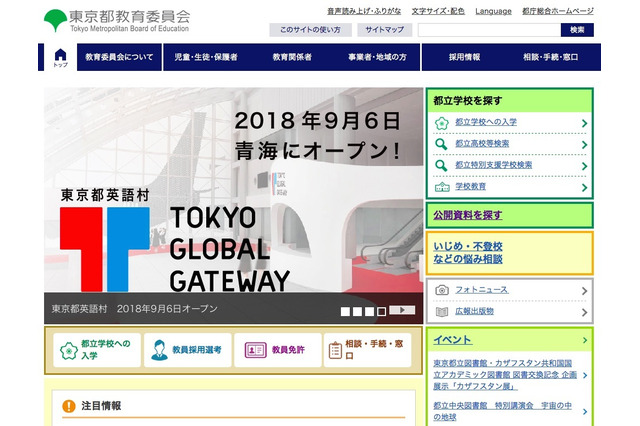Viewport: 640px width, 426px height.
Task: Select the first carousel slide indicator
Action: pyautogui.click(x=345, y=311)
